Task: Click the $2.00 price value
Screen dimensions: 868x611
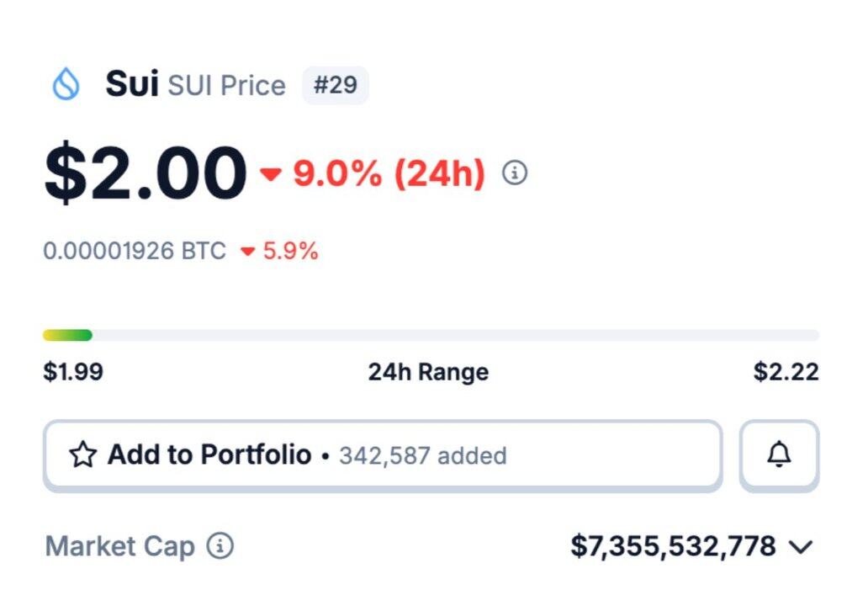Action: [146, 174]
